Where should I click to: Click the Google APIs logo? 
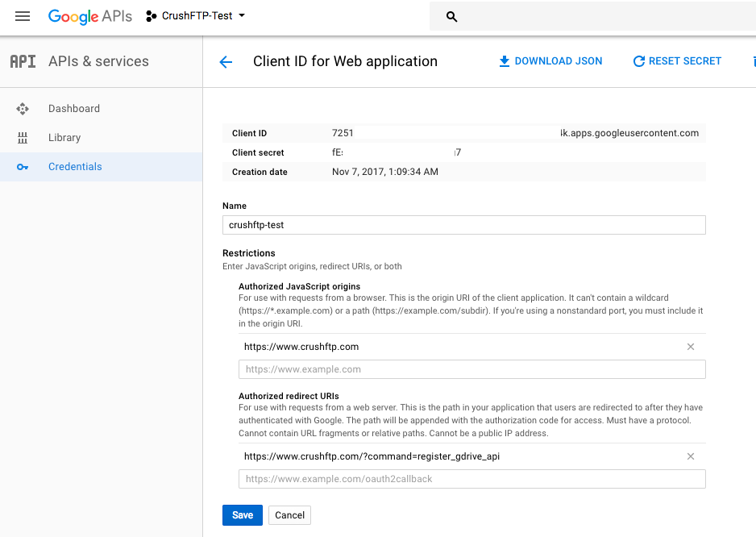pyautogui.click(x=90, y=16)
